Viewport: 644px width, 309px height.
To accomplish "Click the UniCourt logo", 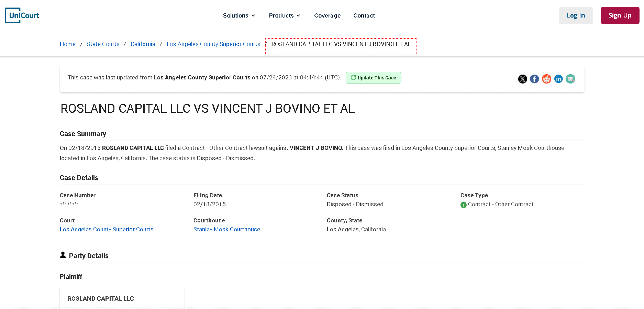I will (22, 15).
